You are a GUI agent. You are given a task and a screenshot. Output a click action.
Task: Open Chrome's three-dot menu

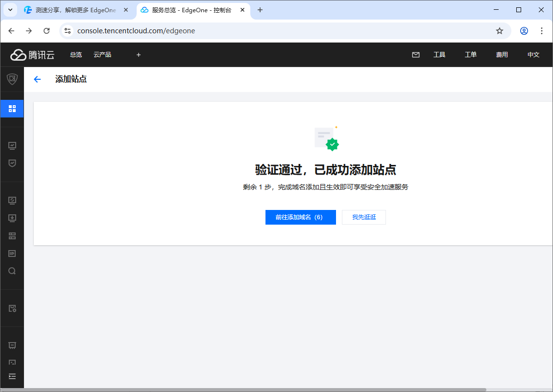pos(542,30)
